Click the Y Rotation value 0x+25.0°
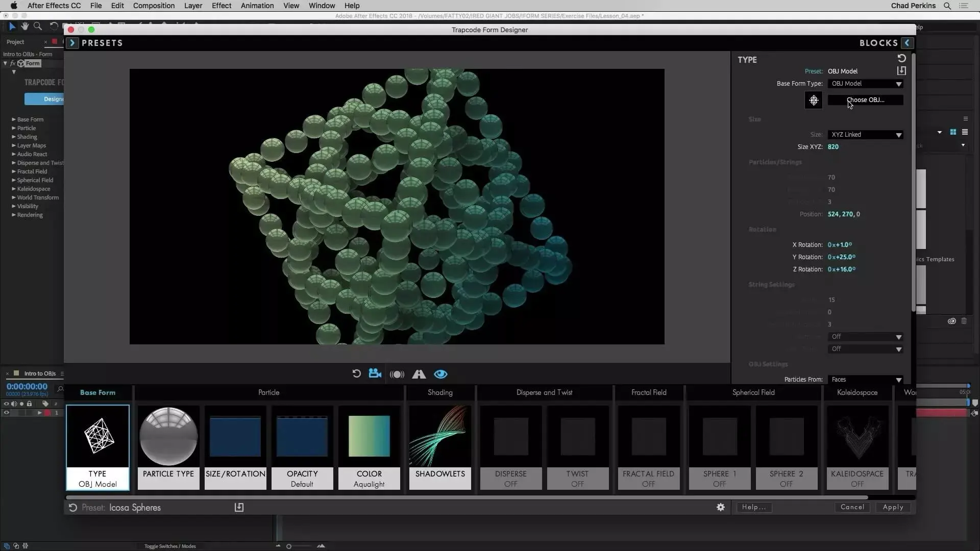 pos(842,257)
